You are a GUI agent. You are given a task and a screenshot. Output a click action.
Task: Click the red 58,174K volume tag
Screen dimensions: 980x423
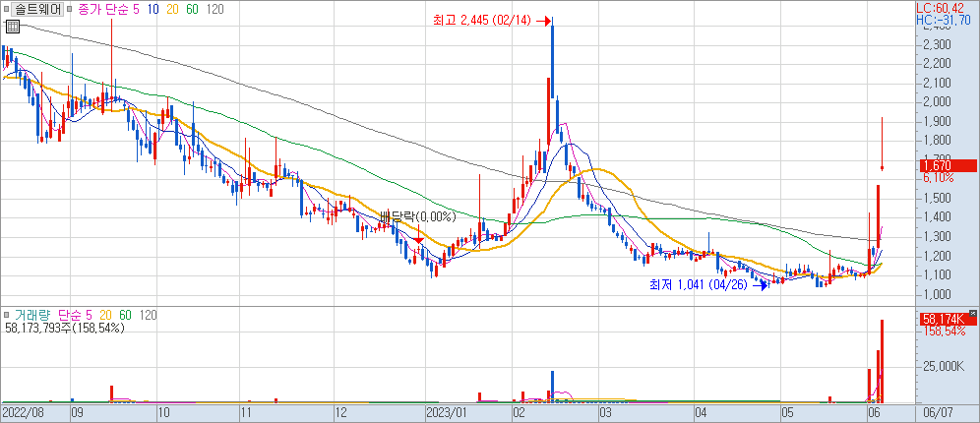[x=947, y=320]
